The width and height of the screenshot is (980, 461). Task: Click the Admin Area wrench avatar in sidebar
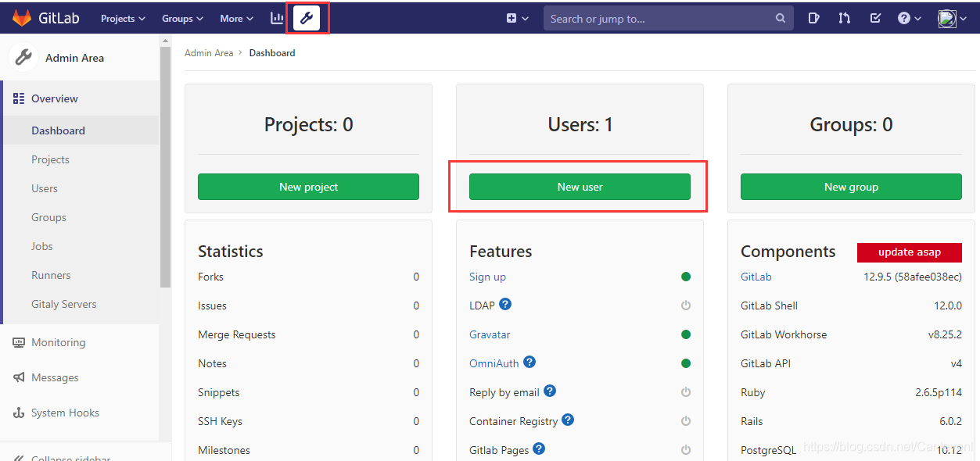click(23, 57)
